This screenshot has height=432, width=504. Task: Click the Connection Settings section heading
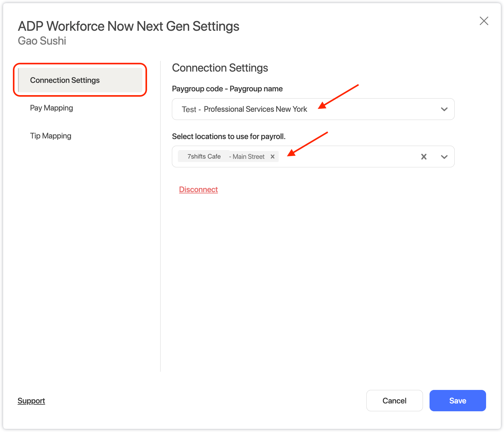tap(220, 68)
